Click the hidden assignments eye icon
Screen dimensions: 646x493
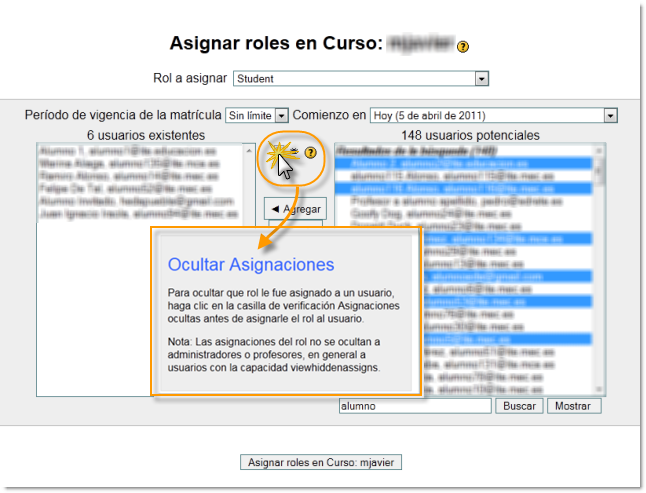click(294, 152)
